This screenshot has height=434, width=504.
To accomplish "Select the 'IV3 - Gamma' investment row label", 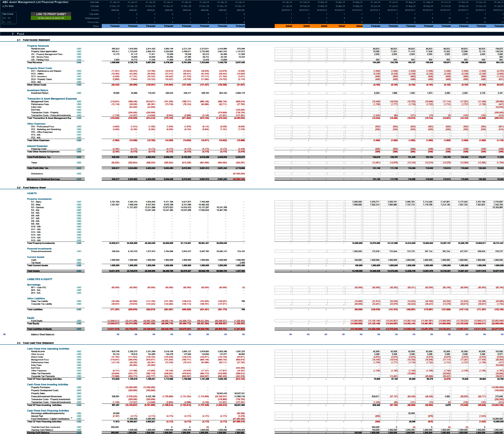I will [x=37, y=207].
